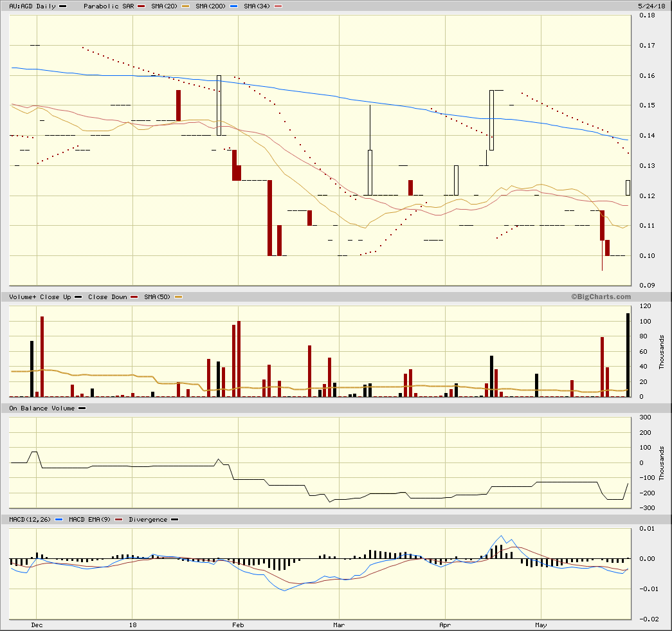Click the SMA(20) legend label

click(x=164, y=6)
